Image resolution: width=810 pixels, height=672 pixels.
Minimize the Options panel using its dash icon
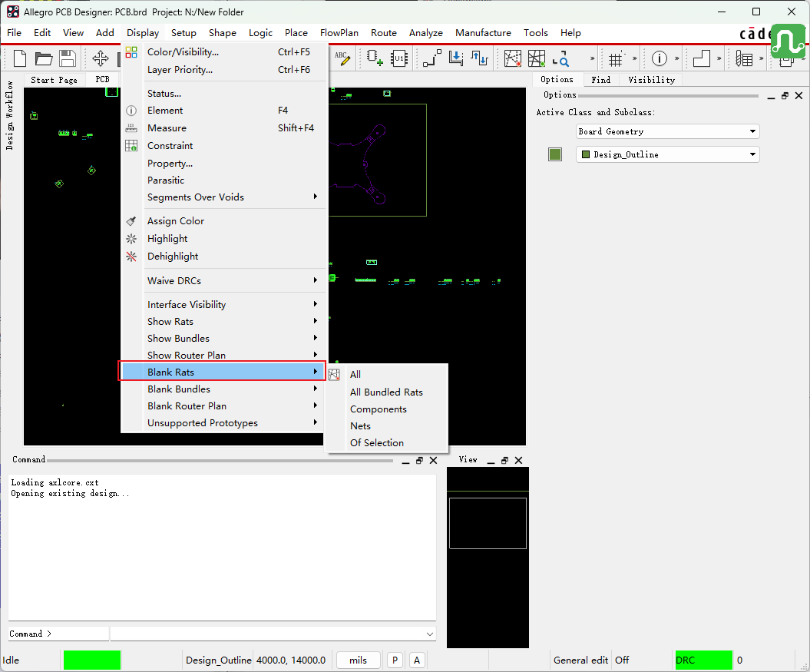(x=771, y=97)
